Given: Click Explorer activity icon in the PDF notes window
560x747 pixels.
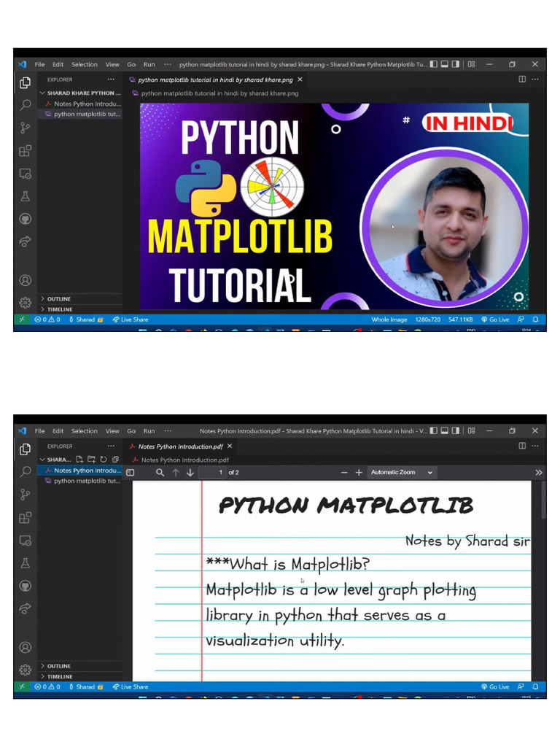Looking at the screenshot, I should pos(26,449).
